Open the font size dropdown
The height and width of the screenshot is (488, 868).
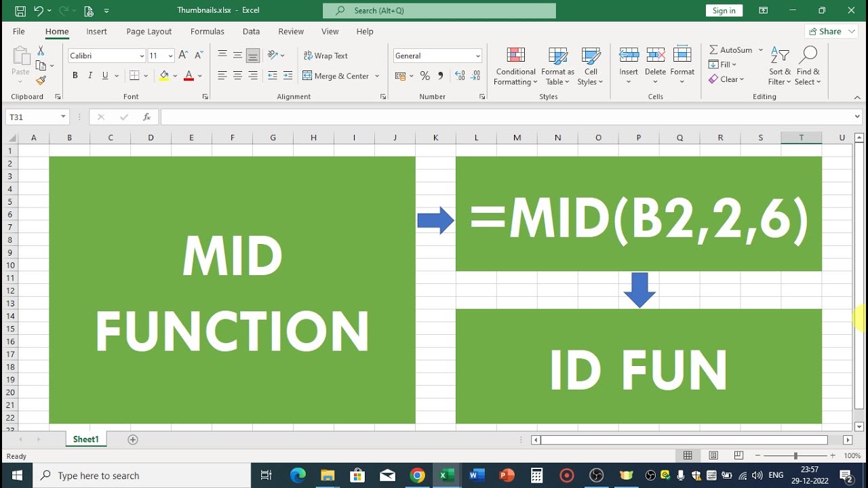pyautogui.click(x=170, y=56)
